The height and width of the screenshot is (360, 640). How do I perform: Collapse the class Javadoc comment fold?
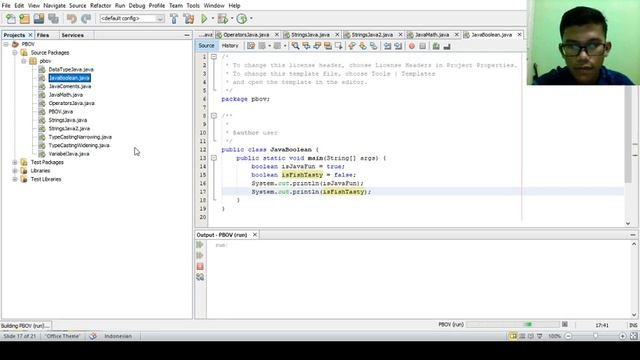(213, 116)
